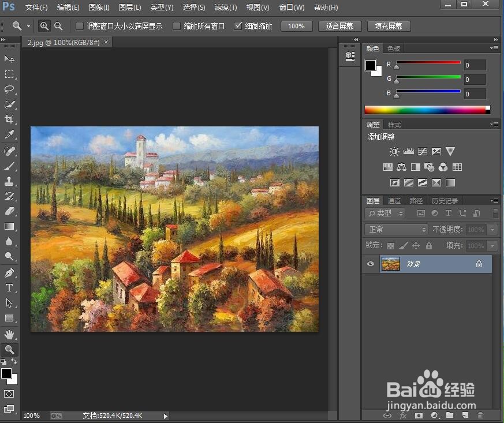Toggle lock all
Viewport: 504px width, 423px height.
(x=429, y=246)
